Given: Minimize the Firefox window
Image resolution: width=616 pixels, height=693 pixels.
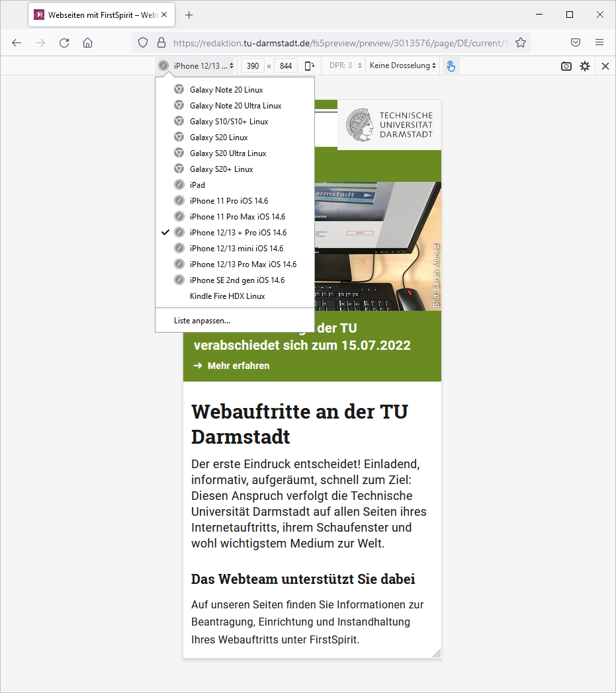Looking at the screenshot, I should [539, 15].
